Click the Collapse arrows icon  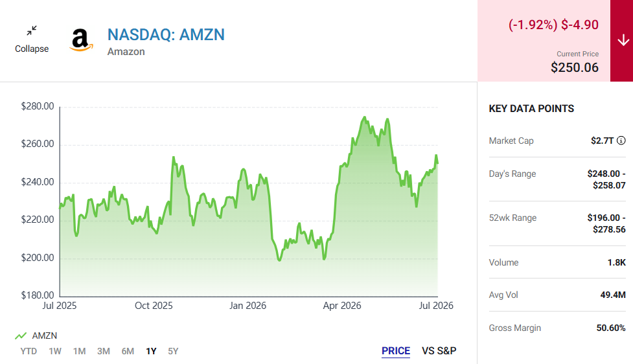point(32,30)
